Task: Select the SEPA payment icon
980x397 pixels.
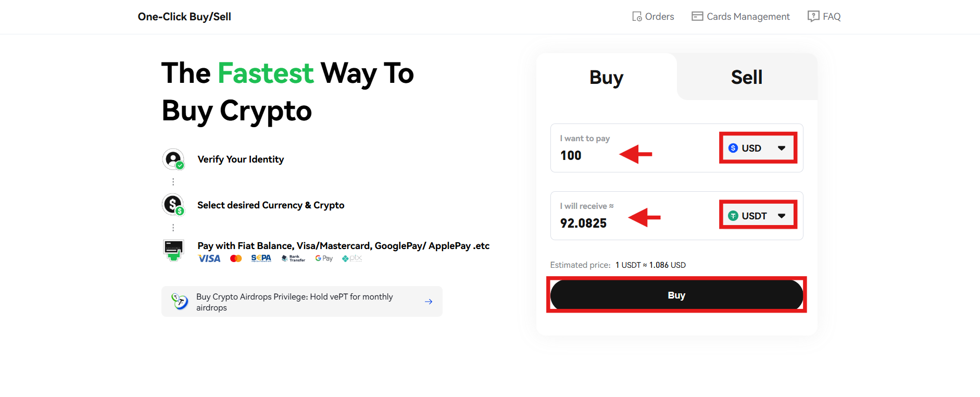Action: (261, 258)
